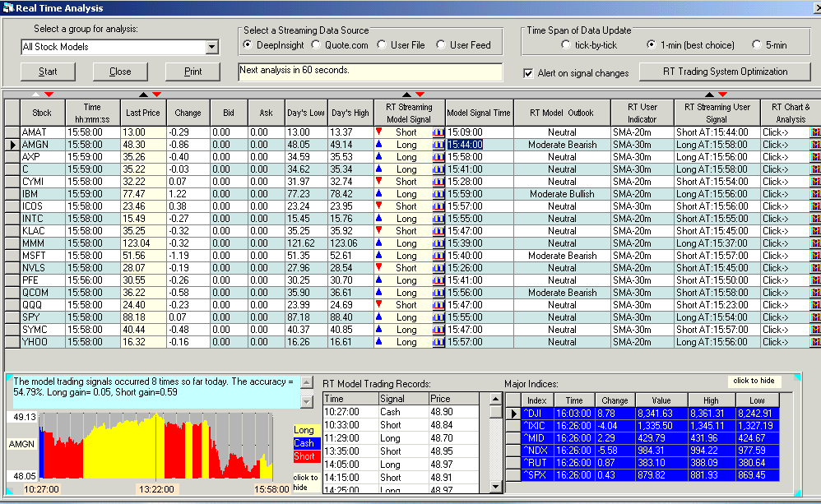Toggle the Alert on signal changes checkbox
The image size is (821, 504).
pos(528,73)
